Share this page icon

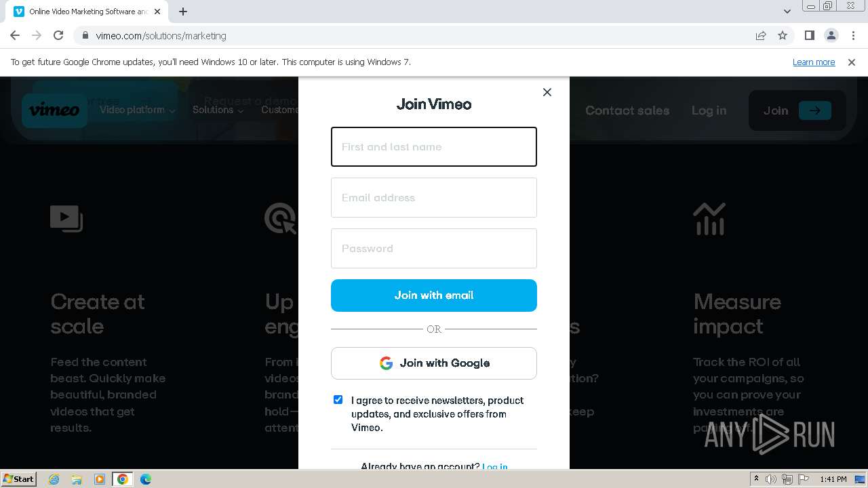tap(761, 35)
